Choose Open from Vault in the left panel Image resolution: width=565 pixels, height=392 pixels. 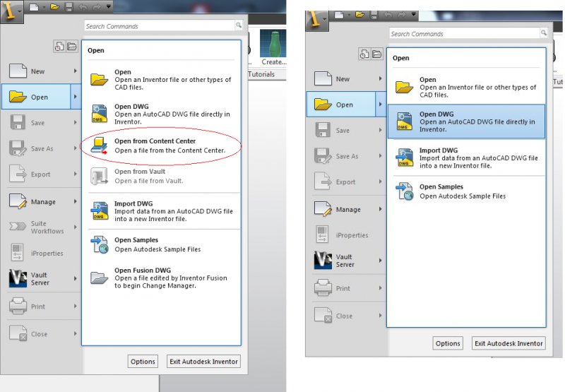click(162, 176)
